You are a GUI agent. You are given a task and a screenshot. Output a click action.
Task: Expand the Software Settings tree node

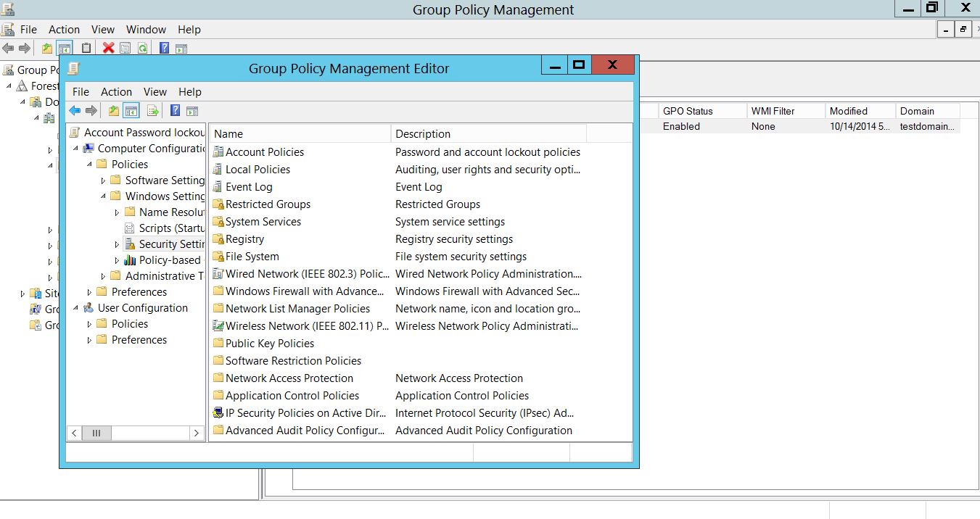(103, 180)
